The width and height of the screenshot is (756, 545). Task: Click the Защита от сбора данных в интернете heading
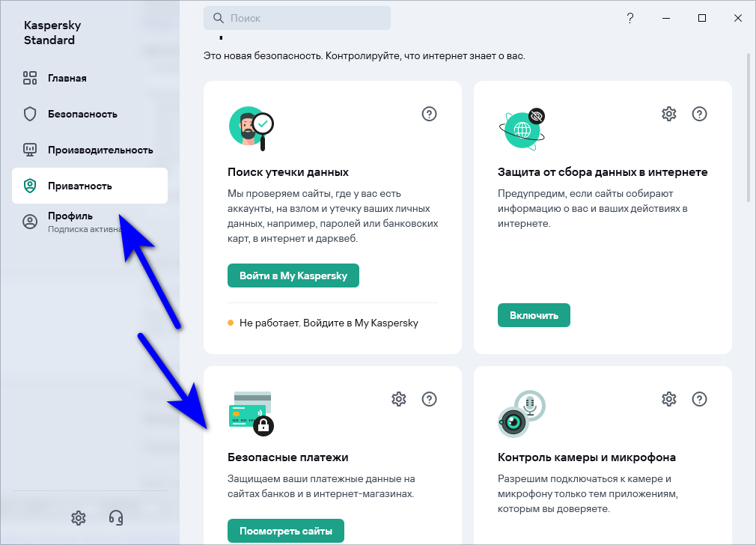[x=603, y=172]
